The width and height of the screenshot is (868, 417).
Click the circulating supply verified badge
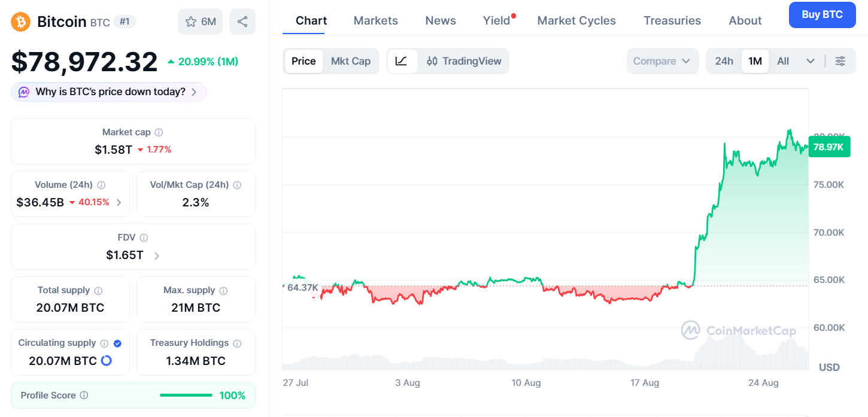(117, 343)
